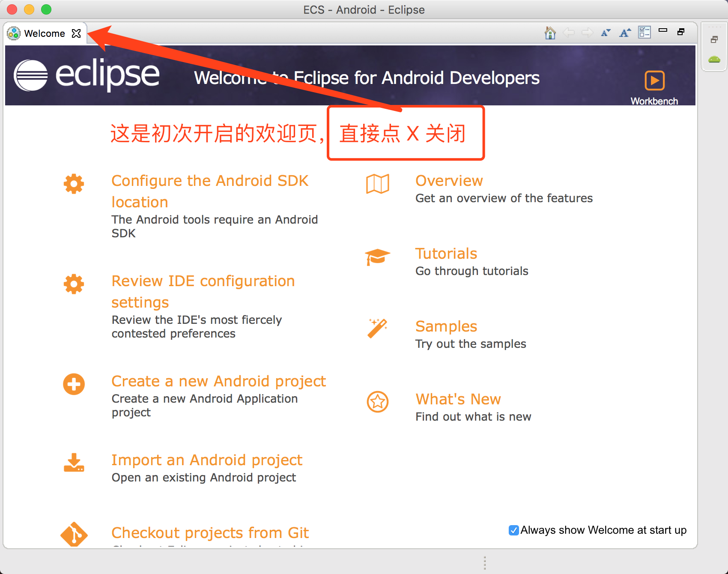Click 'Try out the samples' text
The image size is (728, 574).
click(471, 344)
